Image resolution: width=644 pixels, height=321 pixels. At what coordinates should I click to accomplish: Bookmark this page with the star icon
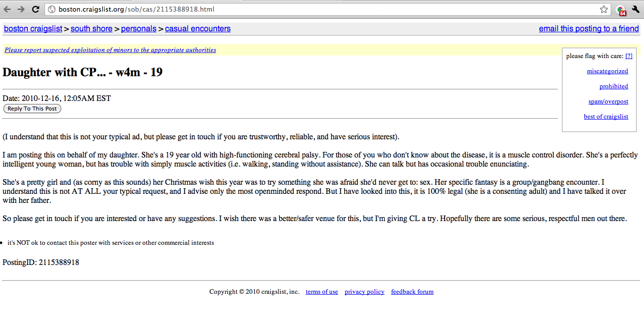[604, 9]
